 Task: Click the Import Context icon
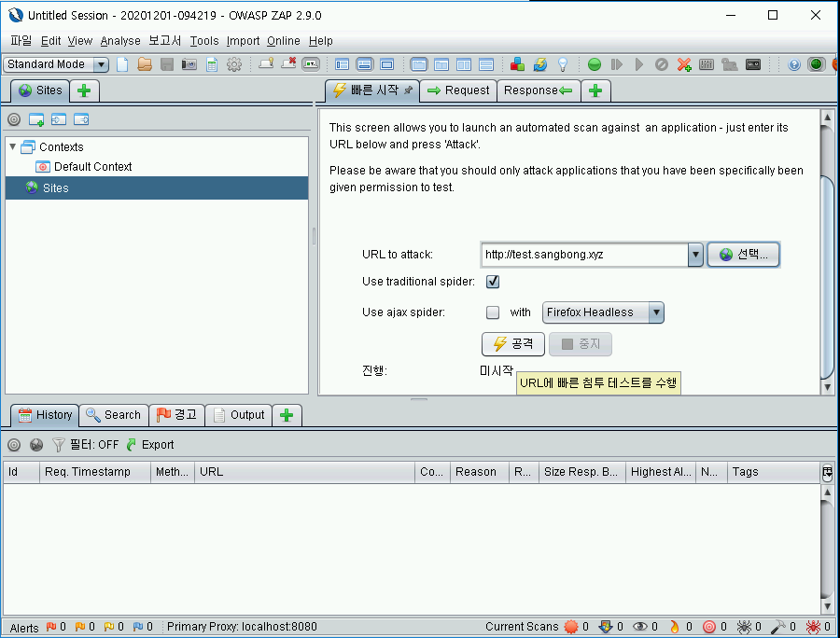click(59, 119)
